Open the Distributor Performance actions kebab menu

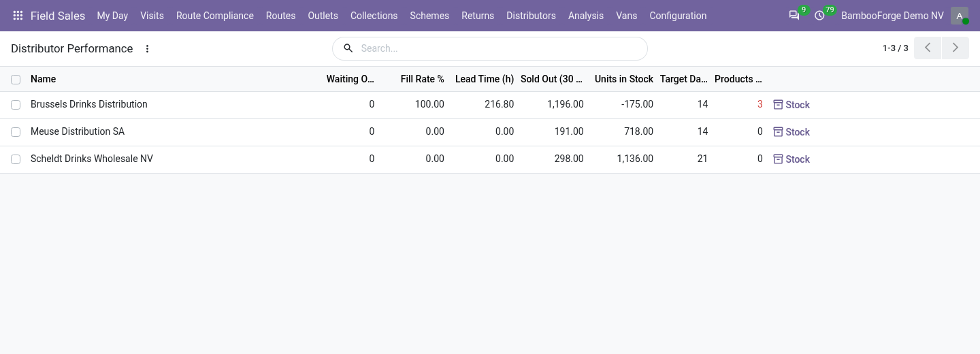(x=148, y=48)
